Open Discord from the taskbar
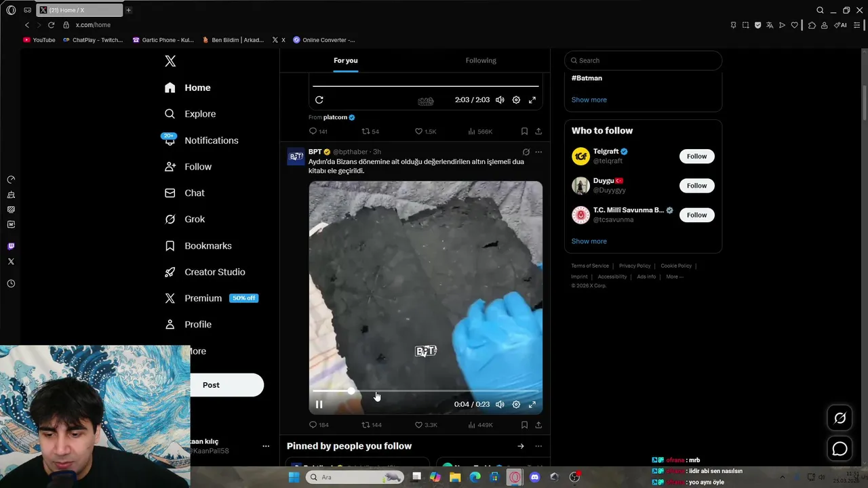The width and height of the screenshot is (868, 488). tap(534, 477)
